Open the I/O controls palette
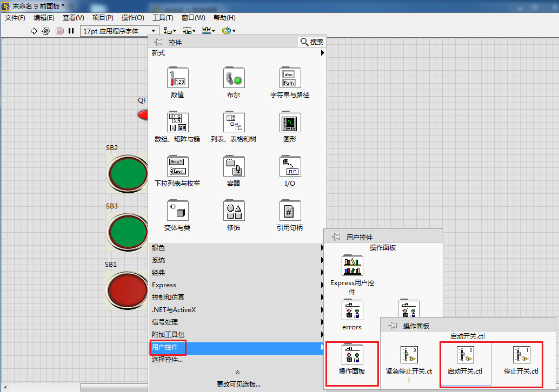559x392 pixels. pos(290,166)
